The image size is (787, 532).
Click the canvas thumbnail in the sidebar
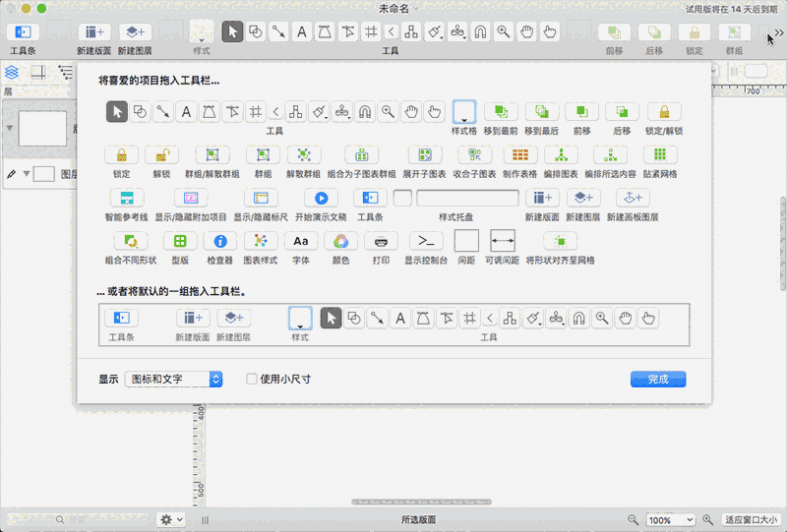[x=42, y=129]
